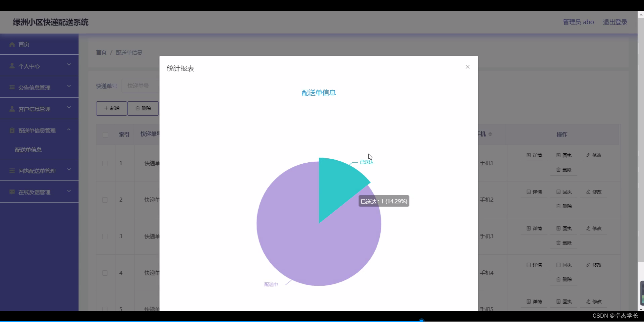This screenshot has height=322, width=644.
Task: Click the home icon beside 首页
Action: [x=12, y=44]
